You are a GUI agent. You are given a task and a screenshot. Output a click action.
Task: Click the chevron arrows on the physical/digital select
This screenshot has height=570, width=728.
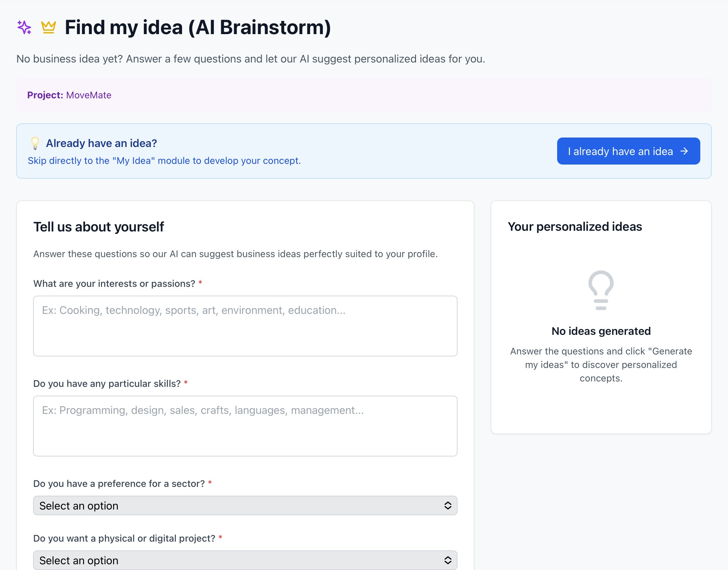(448, 560)
